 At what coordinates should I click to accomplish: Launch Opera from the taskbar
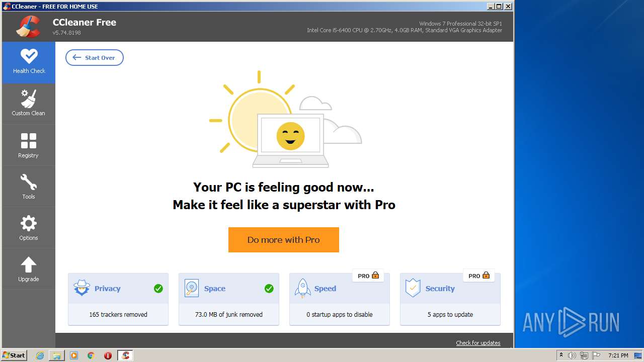pos(108,355)
